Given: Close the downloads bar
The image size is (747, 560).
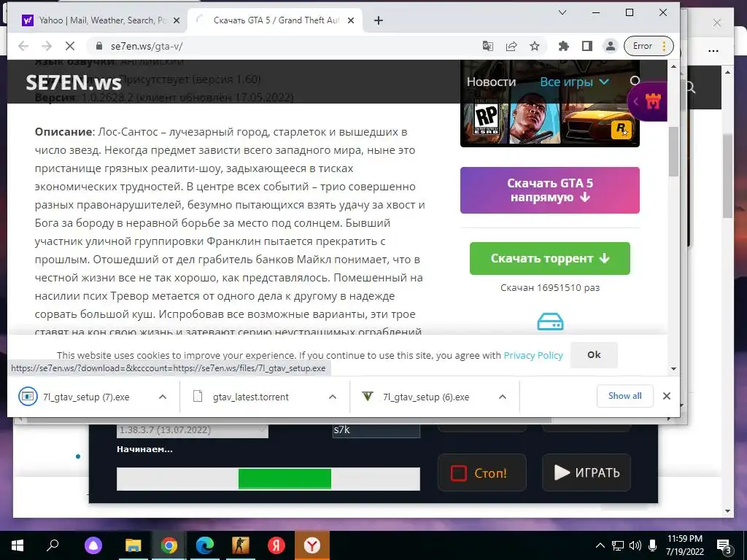Looking at the screenshot, I should click(x=667, y=396).
